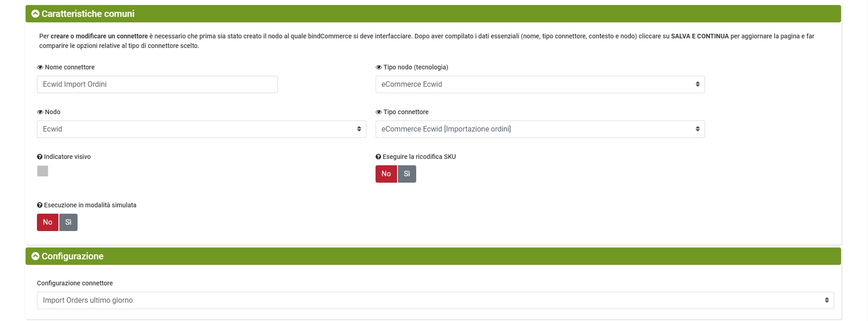Click the eye icon beside Tipo nodo
868x321 pixels.
(x=378, y=67)
